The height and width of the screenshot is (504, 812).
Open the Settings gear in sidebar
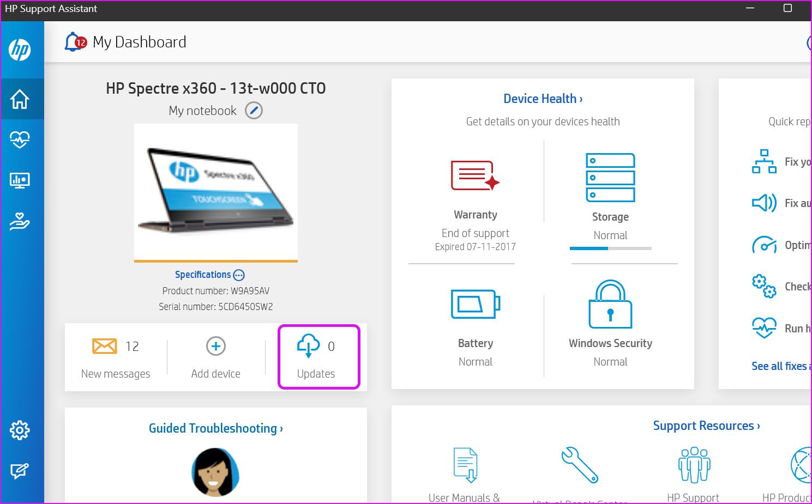(x=20, y=430)
